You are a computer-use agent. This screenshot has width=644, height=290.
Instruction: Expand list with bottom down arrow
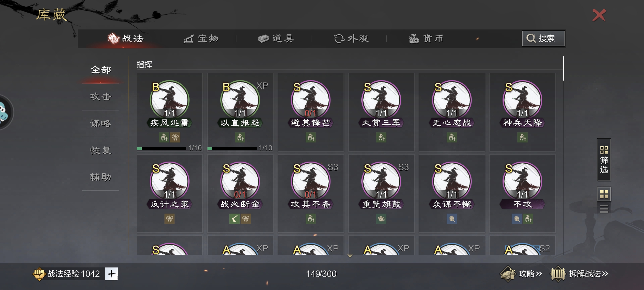tap(350, 256)
